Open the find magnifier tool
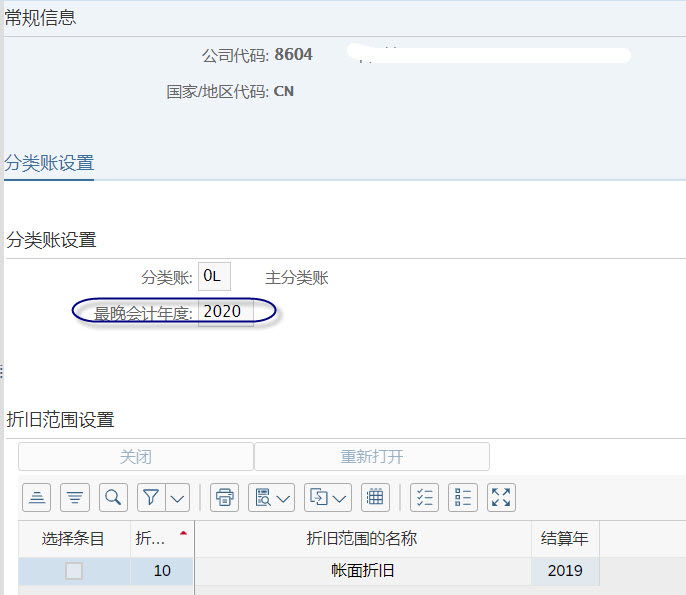686x595 pixels. (x=113, y=497)
